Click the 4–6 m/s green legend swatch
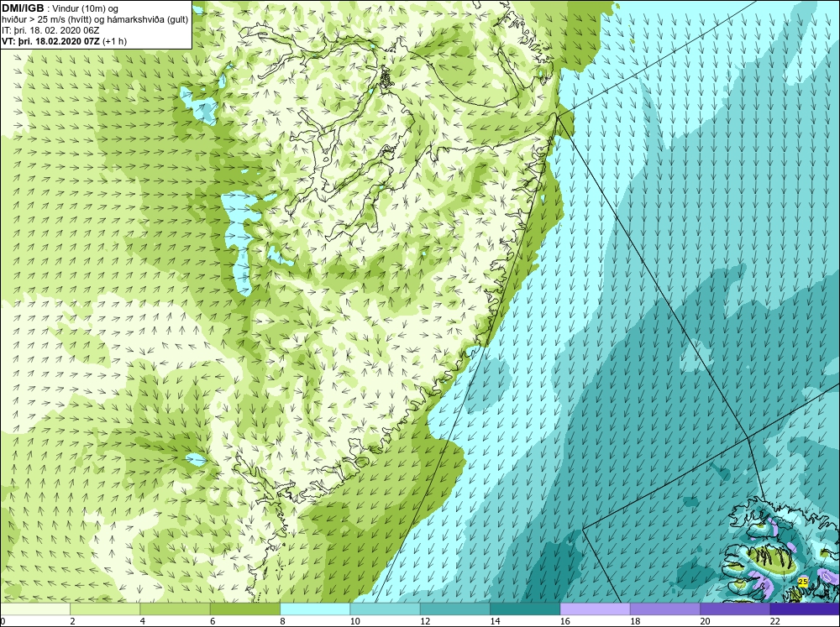Image resolution: width=840 pixels, height=627 pixels. (176, 609)
